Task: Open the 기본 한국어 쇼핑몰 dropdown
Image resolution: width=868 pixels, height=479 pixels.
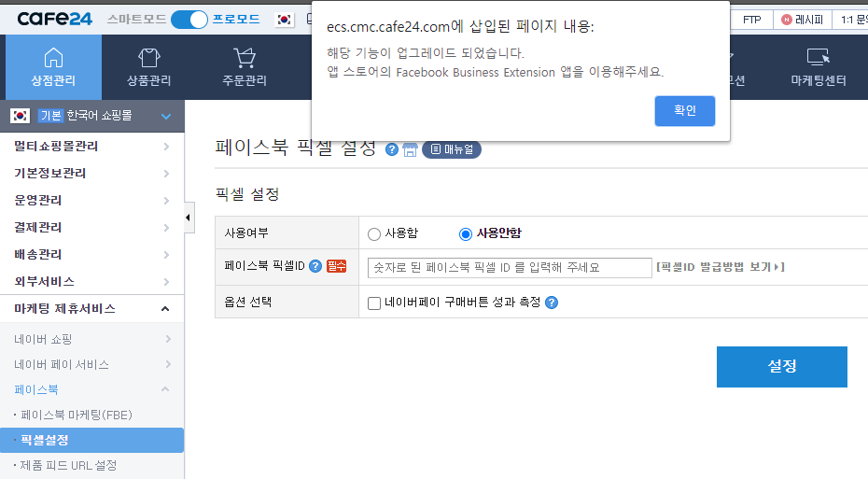Action: tap(91, 116)
